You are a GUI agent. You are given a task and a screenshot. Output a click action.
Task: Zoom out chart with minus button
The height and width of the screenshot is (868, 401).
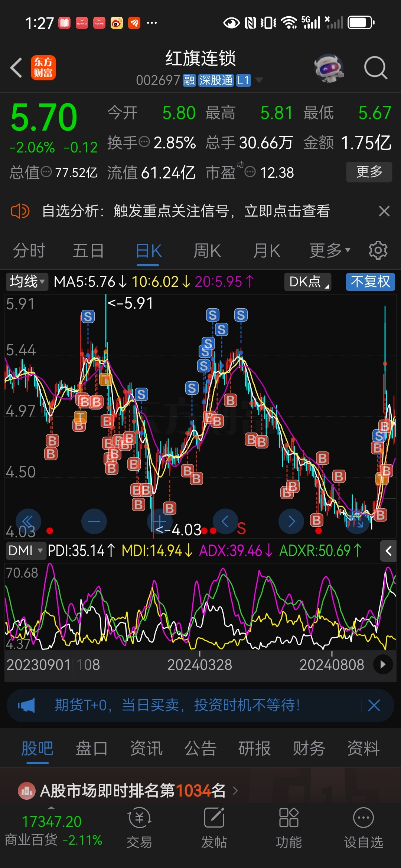tap(94, 521)
